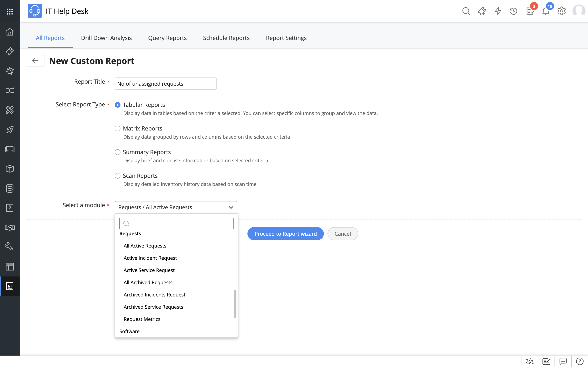Screen dimensions: 588x367
Task: Open the recent history clock icon
Action: click(513, 11)
